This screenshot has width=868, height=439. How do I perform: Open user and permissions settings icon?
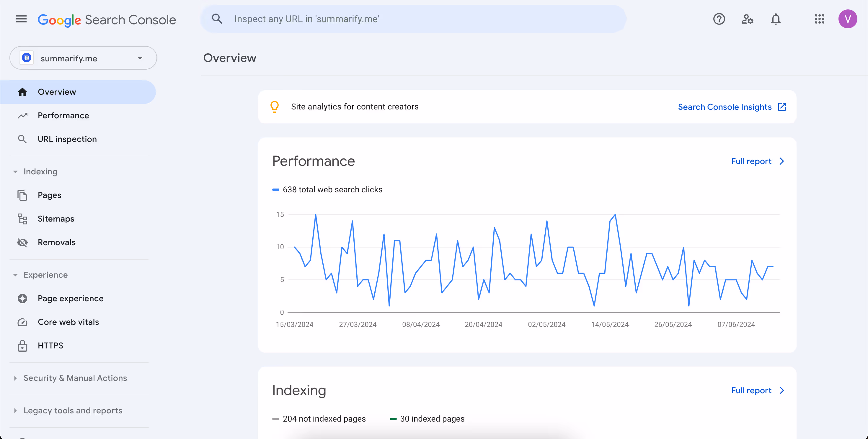tap(747, 19)
